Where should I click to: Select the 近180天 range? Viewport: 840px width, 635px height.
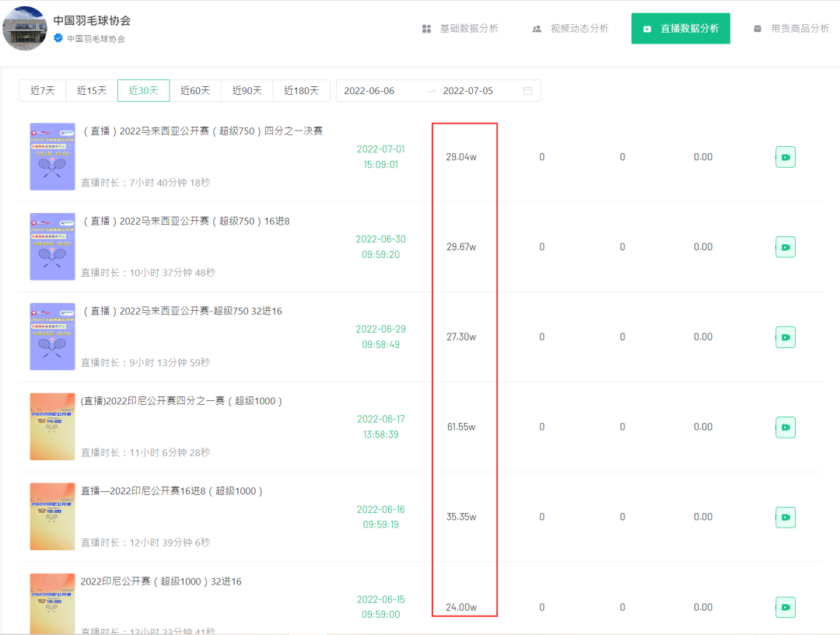tap(301, 90)
